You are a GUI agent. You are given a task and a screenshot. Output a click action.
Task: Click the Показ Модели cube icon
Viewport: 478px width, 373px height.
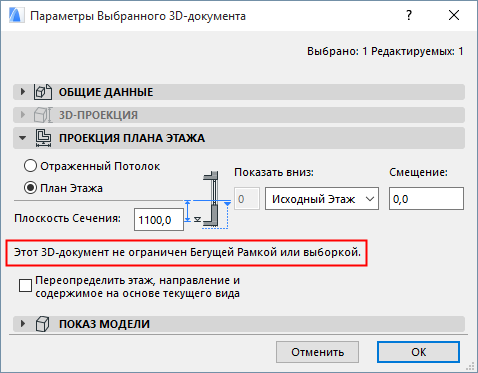(42, 324)
